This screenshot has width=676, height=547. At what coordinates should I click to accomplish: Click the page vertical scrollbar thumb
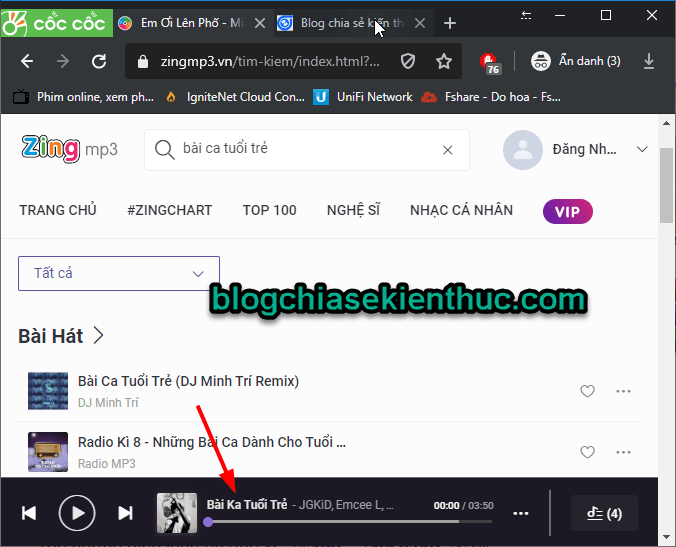[666, 185]
